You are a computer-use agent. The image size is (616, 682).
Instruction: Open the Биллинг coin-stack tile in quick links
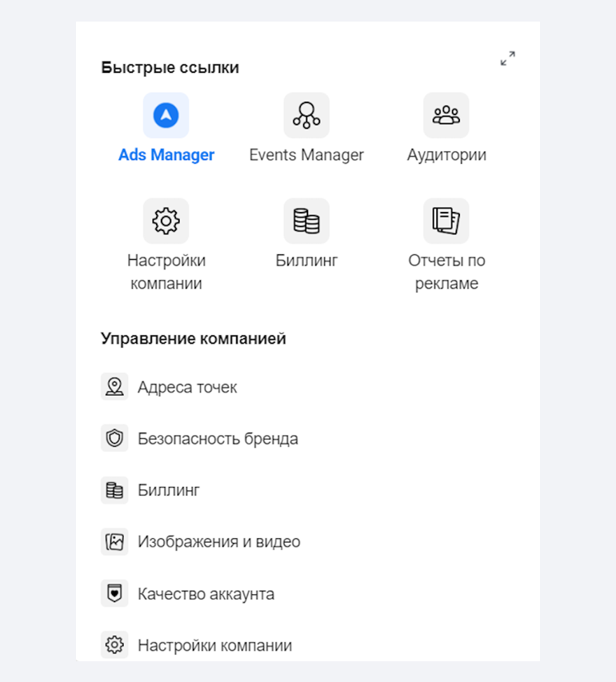306,221
